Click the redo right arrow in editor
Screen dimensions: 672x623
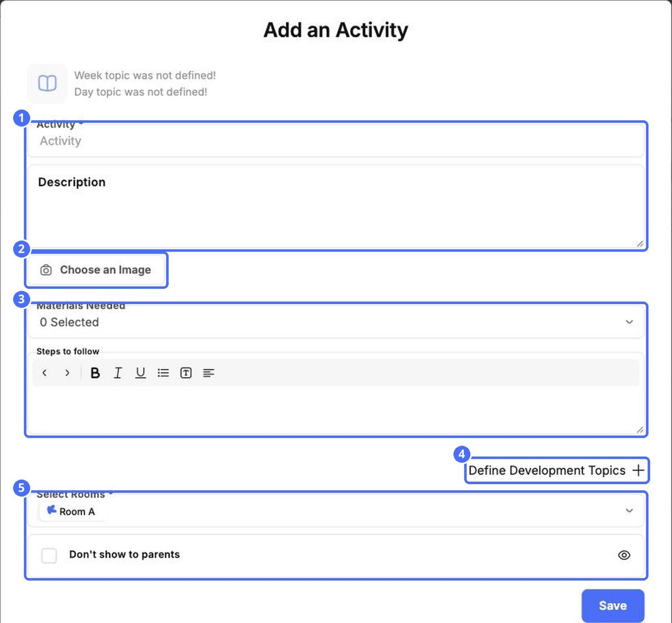[x=67, y=373]
